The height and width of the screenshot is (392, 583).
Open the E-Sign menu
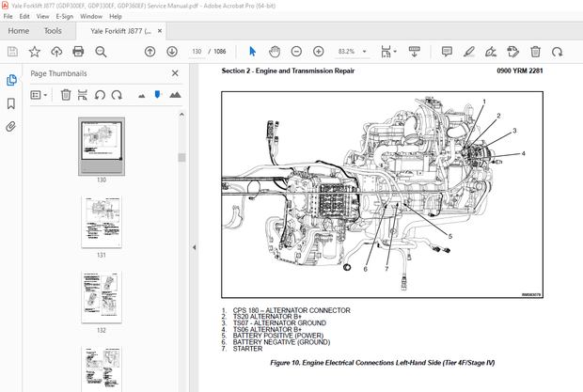pyautogui.click(x=65, y=16)
